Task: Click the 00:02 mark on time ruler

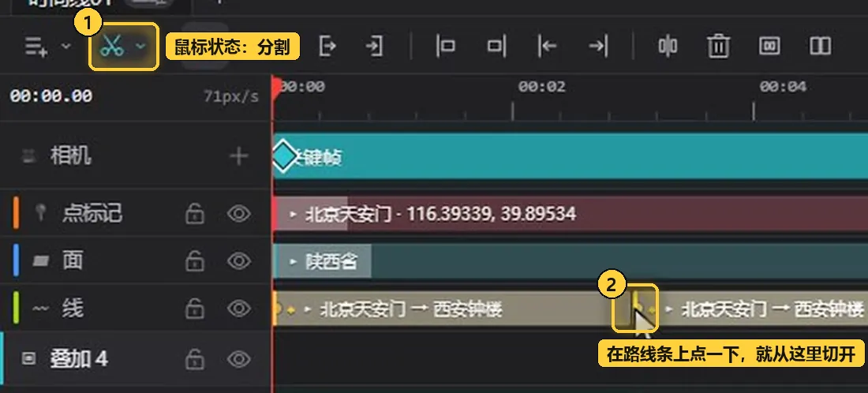Action: pos(541,86)
